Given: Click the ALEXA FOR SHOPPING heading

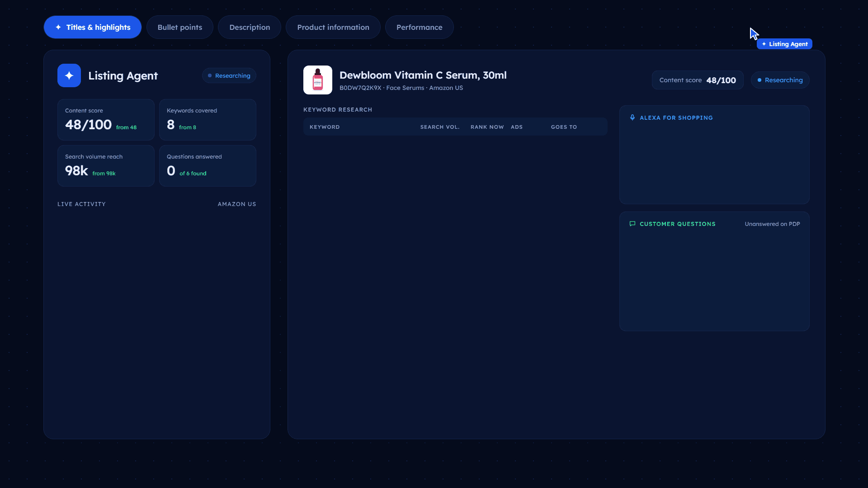Looking at the screenshot, I should tap(676, 117).
